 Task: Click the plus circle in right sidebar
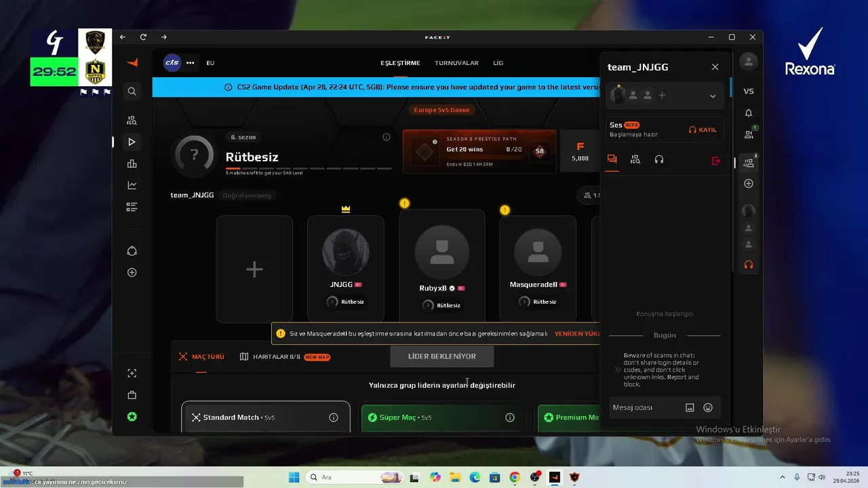pyautogui.click(x=749, y=184)
